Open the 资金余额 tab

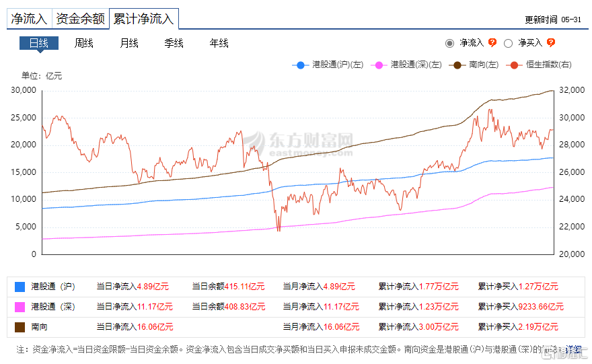(x=79, y=19)
